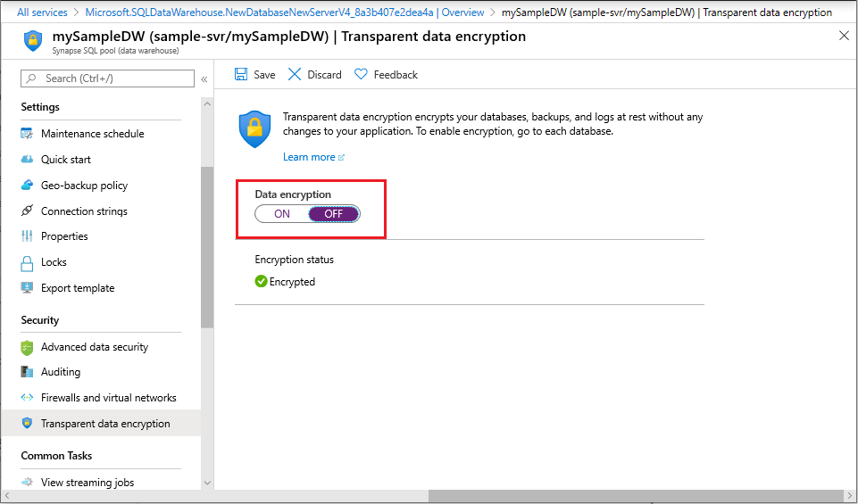Click the Security section heading

coord(39,319)
